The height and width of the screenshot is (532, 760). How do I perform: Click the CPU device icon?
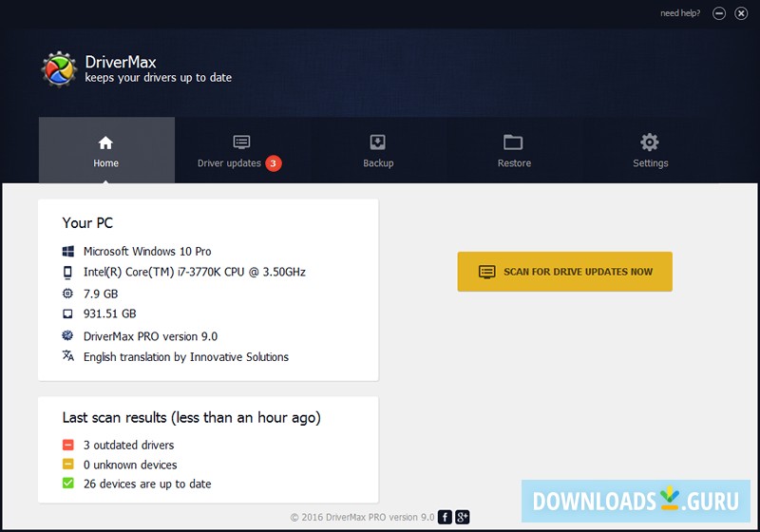pyautogui.click(x=67, y=273)
